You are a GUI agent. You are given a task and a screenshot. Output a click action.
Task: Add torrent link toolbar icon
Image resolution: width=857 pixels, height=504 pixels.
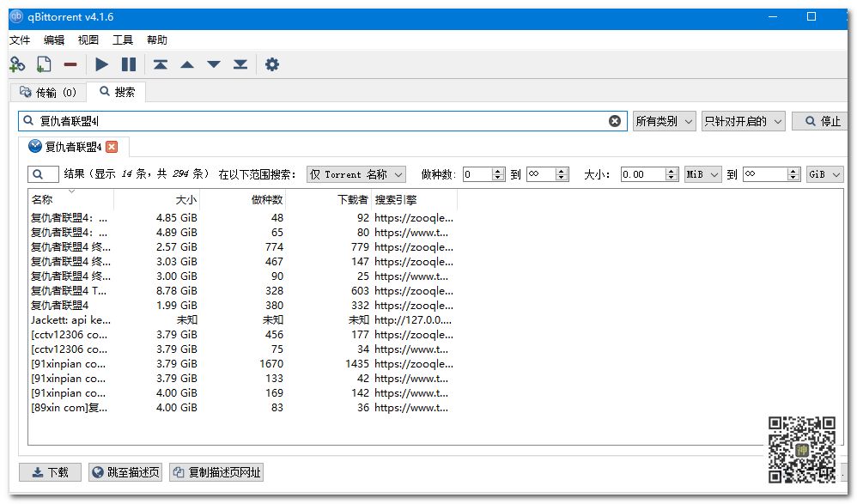click(17, 64)
